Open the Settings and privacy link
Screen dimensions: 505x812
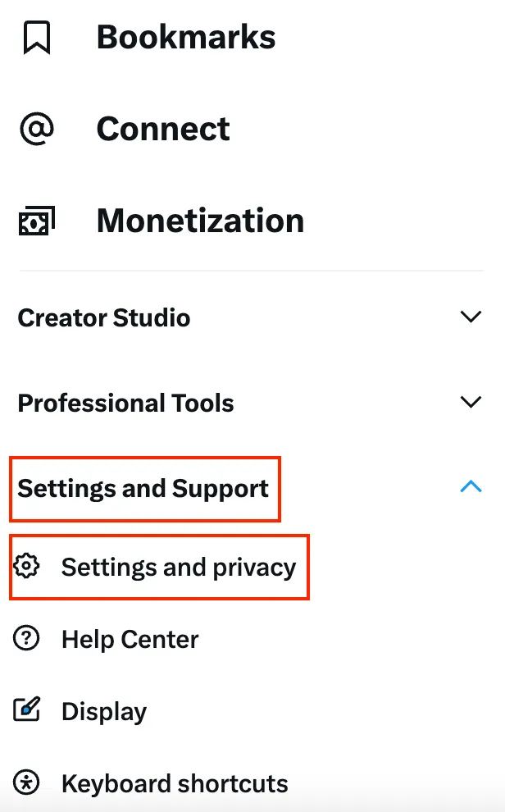[178, 568]
